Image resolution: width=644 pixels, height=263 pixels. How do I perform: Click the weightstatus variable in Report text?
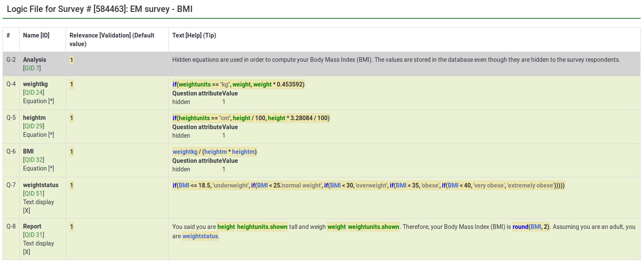click(x=200, y=236)
